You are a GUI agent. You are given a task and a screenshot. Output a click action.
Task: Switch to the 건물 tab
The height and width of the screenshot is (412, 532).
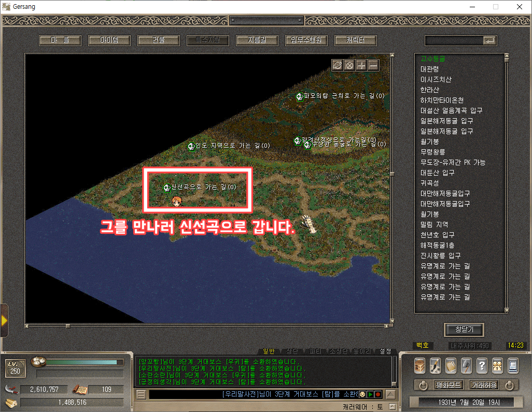[x=159, y=40]
